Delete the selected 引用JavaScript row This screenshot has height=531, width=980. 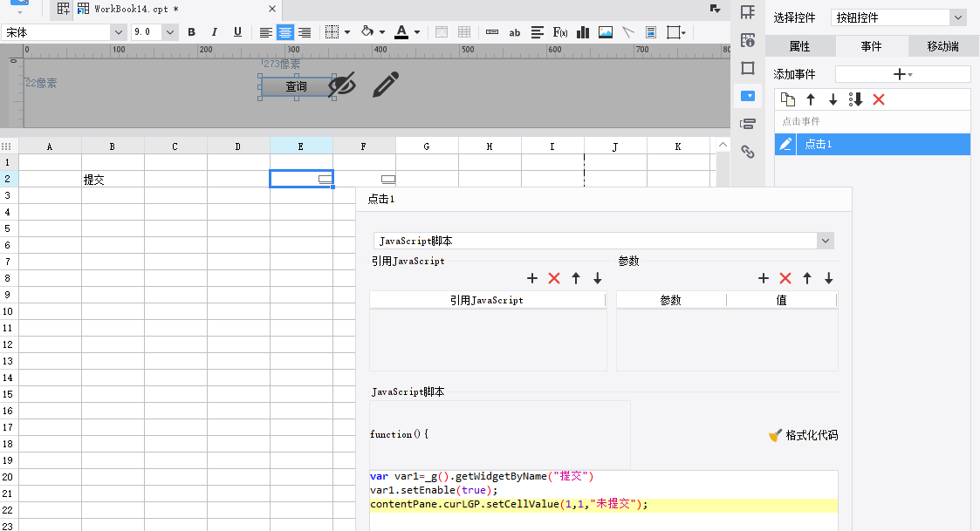554,278
